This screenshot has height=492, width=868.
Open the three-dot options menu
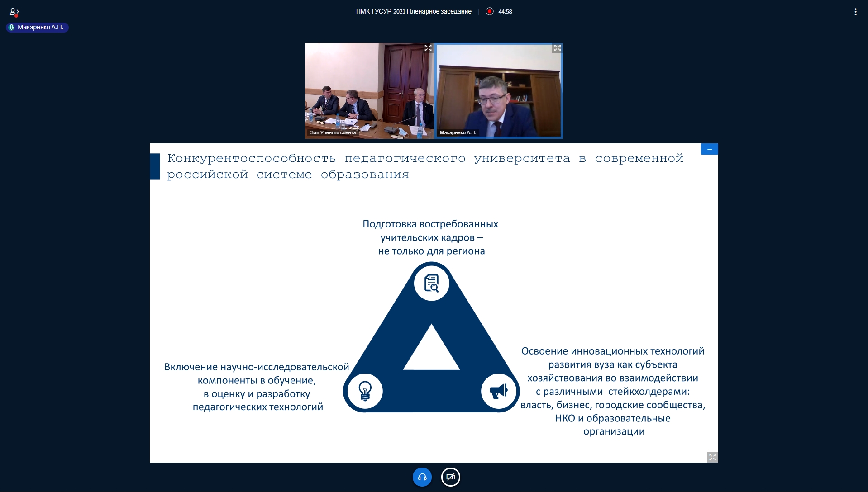coord(855,12)
